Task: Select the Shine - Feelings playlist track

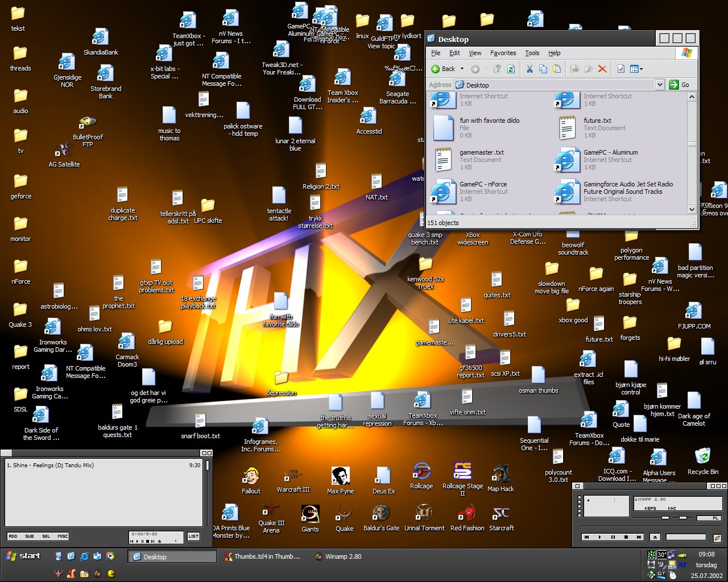Action: [x=104, y=465]
